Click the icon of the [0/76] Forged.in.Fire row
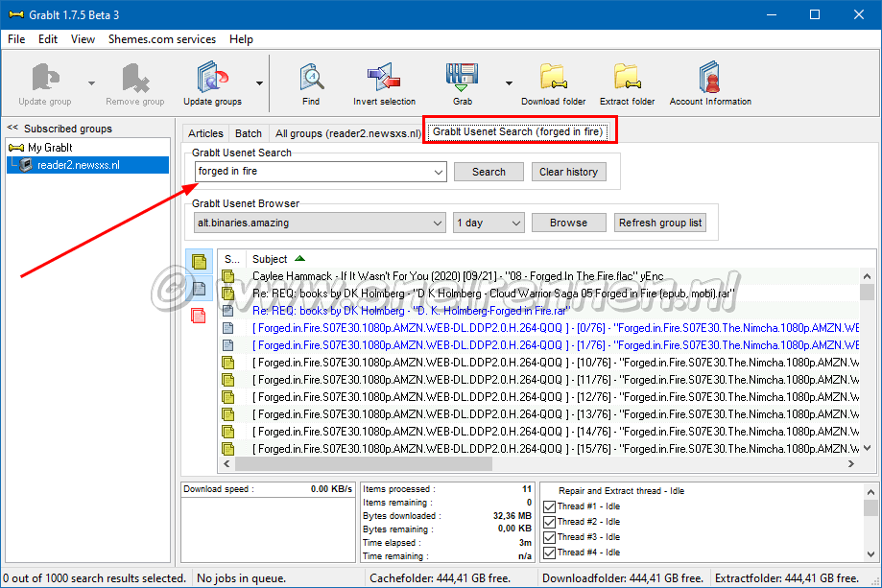882x588 pixels. click(227, 328)
